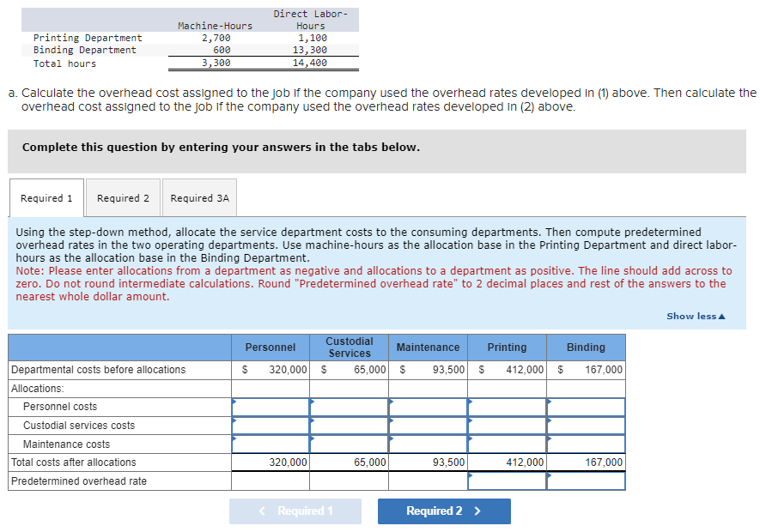
Task: Click the 2,700 Printing machine-hours value
Action: tap(216, 38)
